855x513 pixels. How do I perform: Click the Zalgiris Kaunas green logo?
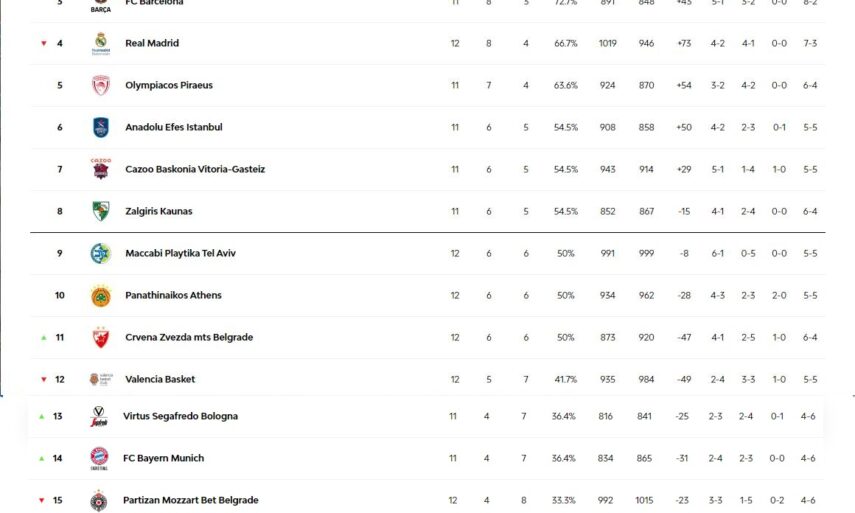[x=100, y=212]
